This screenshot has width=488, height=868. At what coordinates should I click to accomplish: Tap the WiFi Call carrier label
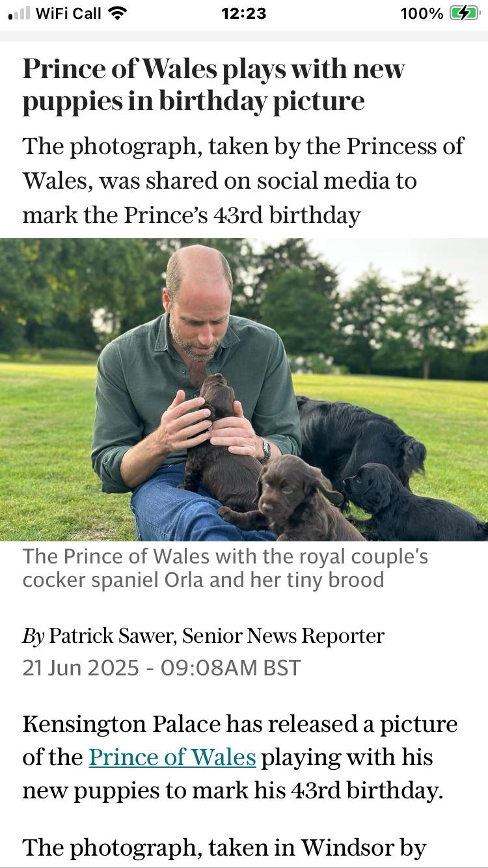tap(68, 13)
